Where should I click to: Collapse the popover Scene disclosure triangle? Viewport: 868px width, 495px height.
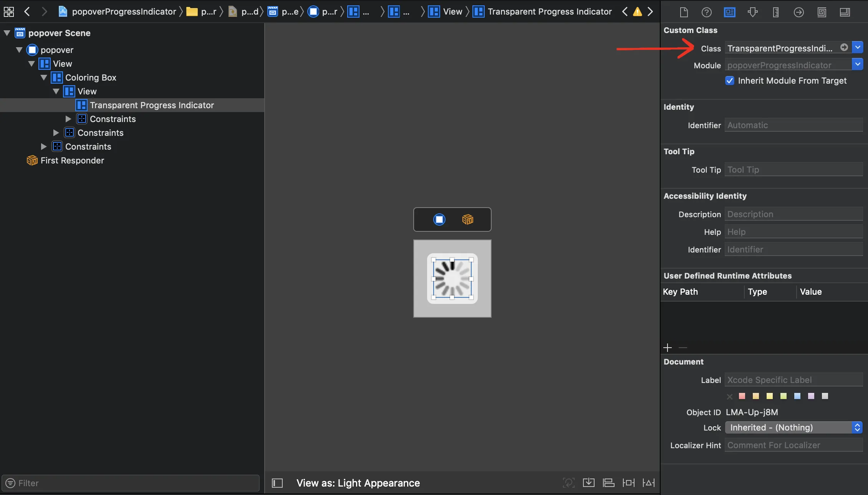(7, 33)
